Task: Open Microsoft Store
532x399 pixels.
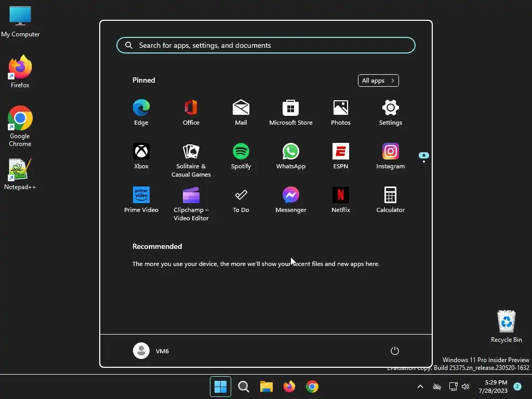Action: click(291, 113)
